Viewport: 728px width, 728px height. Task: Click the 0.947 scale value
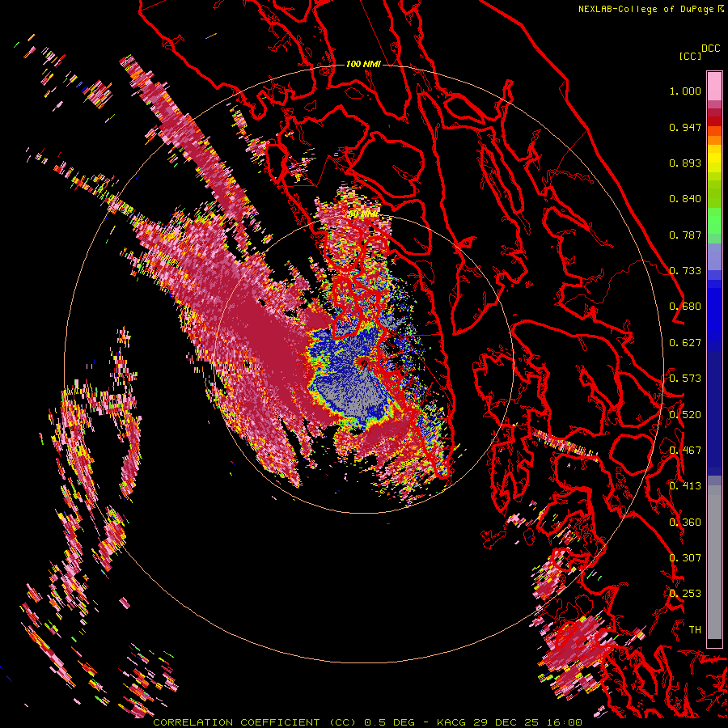[685, 127]
